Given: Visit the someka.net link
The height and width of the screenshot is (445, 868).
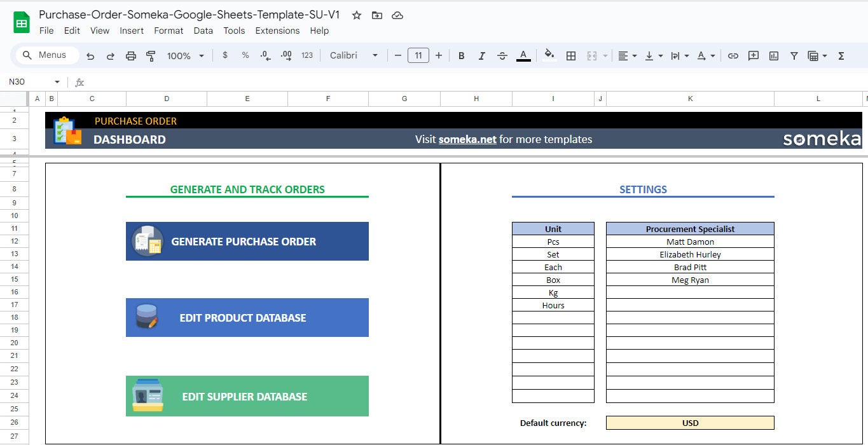Looking at the screenshot, I should pyautogui.click(x=467, y=139).
